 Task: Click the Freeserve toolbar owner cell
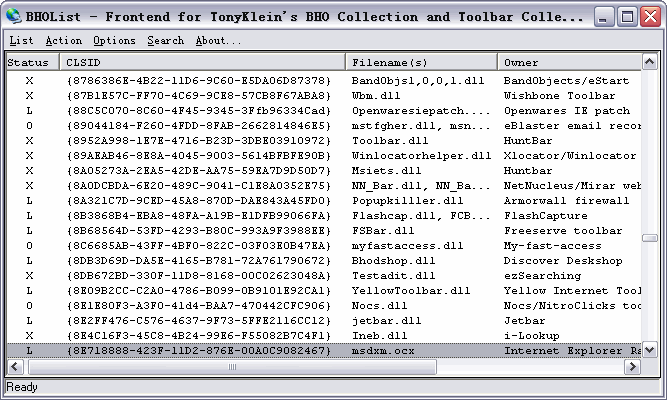(x=563, y=231)
